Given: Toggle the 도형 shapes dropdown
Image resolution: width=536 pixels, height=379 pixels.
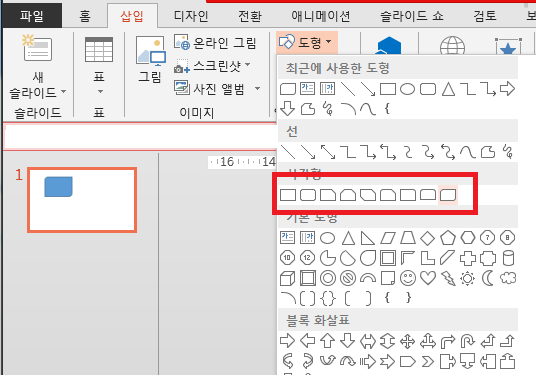Looking at the screenshot, I should (306, 42).
